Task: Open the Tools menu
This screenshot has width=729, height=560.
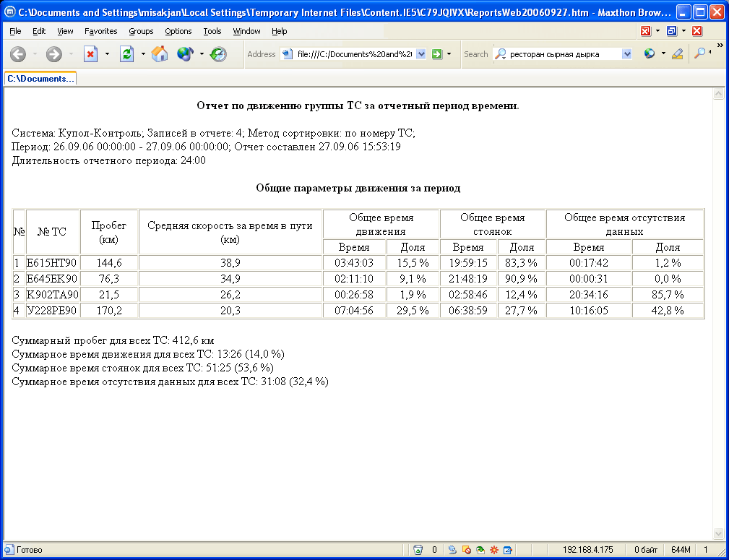Action: [x=212, y=31]
